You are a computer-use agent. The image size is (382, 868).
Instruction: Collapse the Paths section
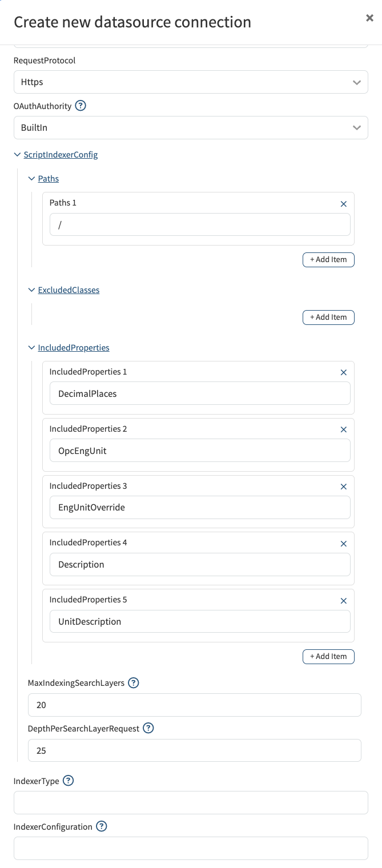coord(43,179)
